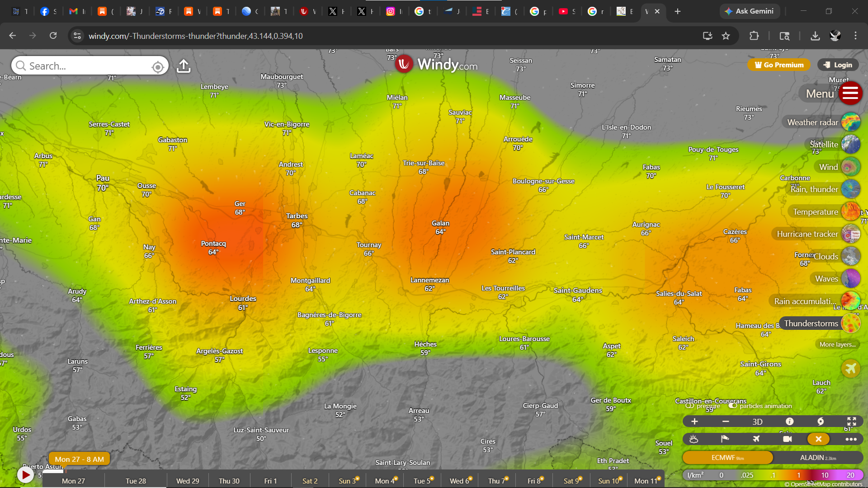
Task: Toggle the particles animation switch
Action: click(733, 406)
